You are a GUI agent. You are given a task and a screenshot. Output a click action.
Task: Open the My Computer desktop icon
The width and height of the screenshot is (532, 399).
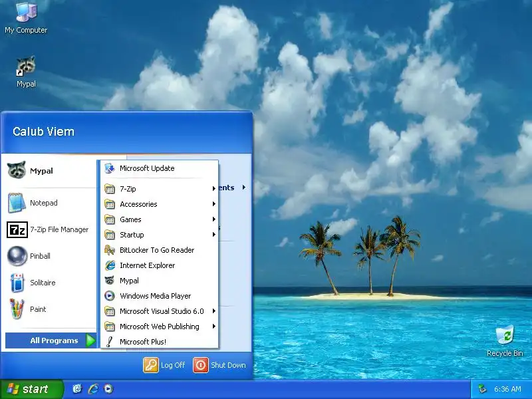[x=26, y=18]
